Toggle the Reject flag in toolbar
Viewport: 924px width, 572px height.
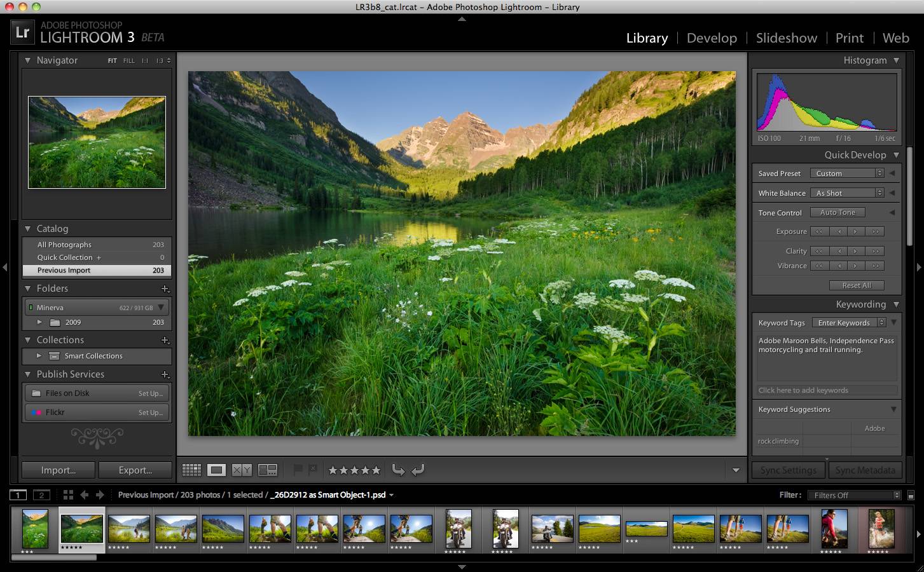(312, 470)
